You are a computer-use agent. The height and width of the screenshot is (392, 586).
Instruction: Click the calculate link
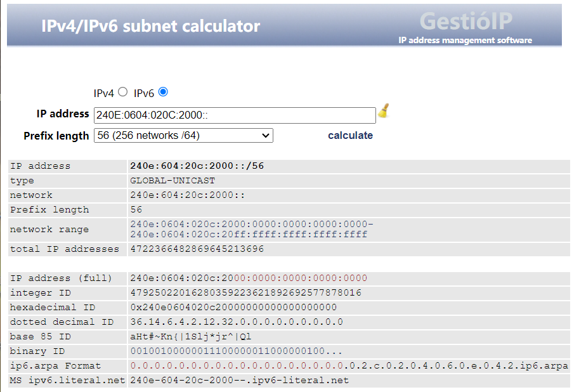[x=350, y=135]
